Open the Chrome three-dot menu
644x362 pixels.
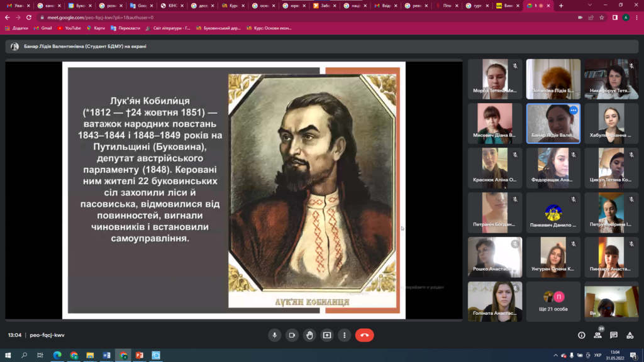point(636,18)
